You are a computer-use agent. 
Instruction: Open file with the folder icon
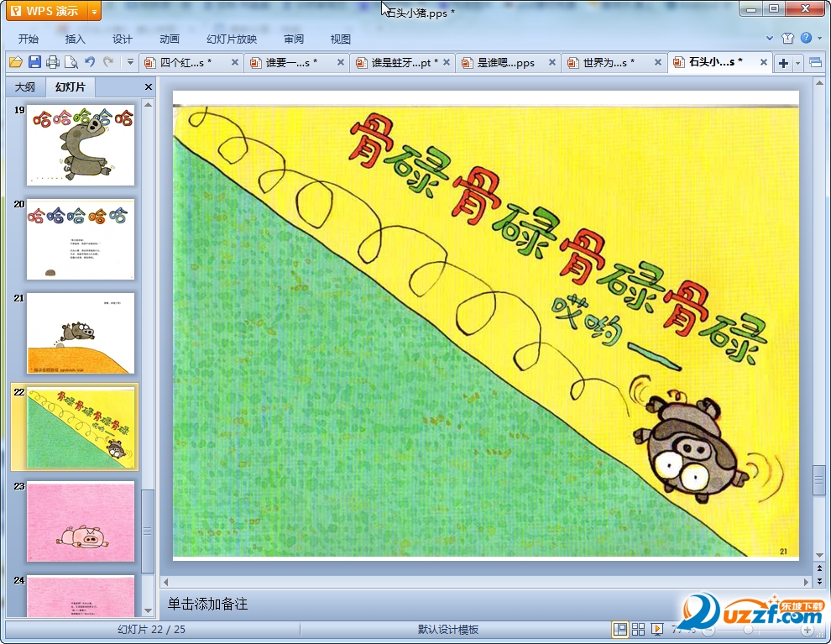click(x=16, y=62)
